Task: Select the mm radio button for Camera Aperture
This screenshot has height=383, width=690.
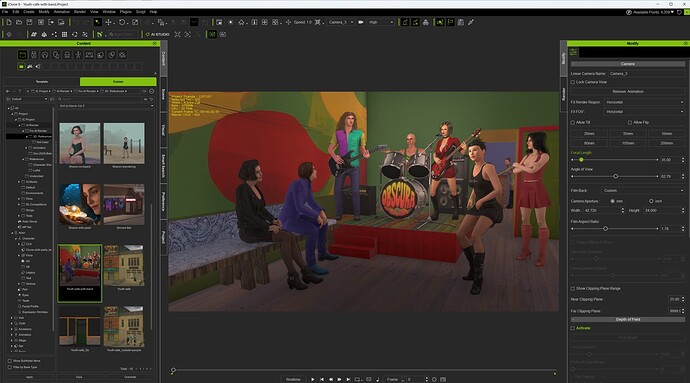Action: tap(613, 201)
